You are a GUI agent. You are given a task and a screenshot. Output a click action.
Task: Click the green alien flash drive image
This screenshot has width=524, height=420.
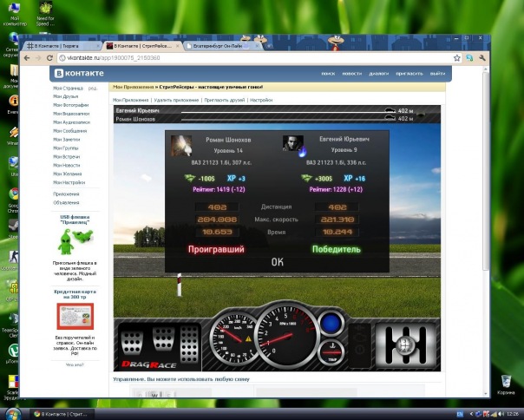[x=75, y=242]
